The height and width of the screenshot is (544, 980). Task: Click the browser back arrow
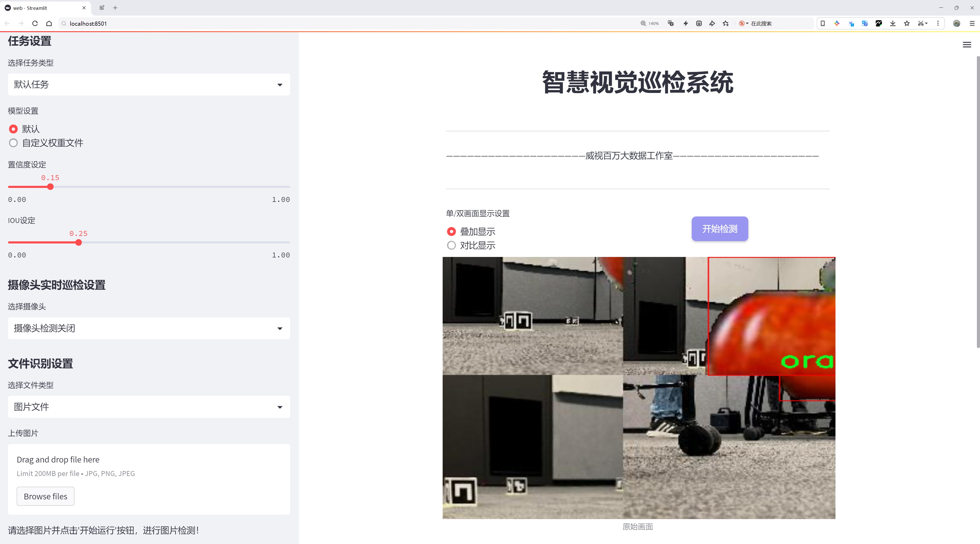click(x=7, y=23)
